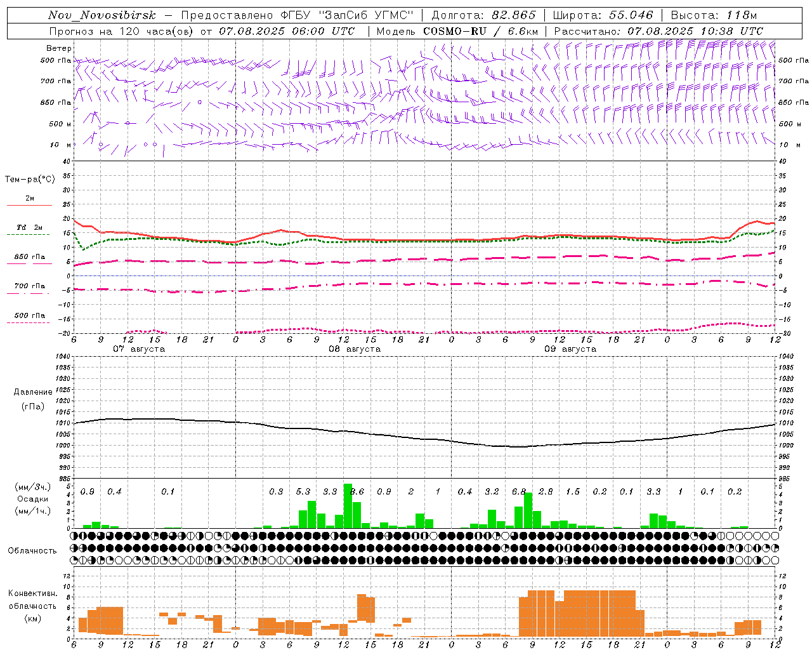
Task: Click the station title "Nov_Novosibirsk"
Action: pyautogui.click(x=102, y=15)
